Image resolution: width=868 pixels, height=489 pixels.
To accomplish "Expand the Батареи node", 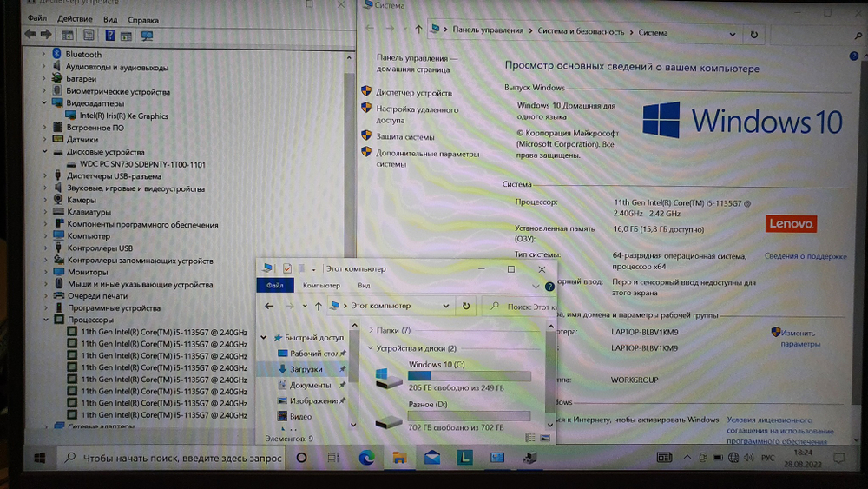I will (43, 78).
